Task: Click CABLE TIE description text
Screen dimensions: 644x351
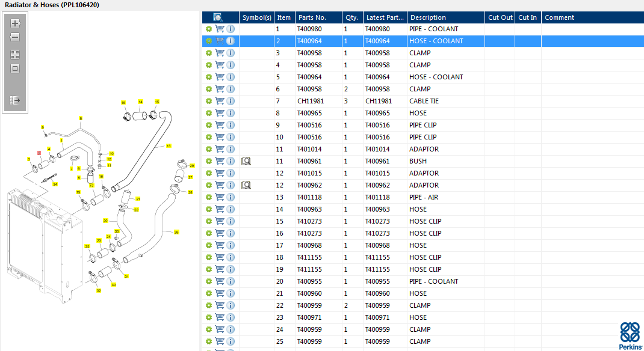Action: [424, 101]
